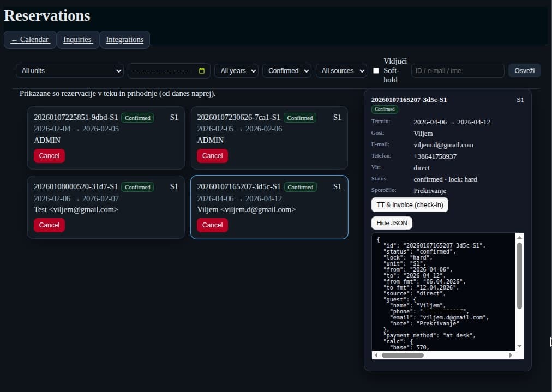Click viljem.d@gmail.com in the detail panel

pos(443,145)
